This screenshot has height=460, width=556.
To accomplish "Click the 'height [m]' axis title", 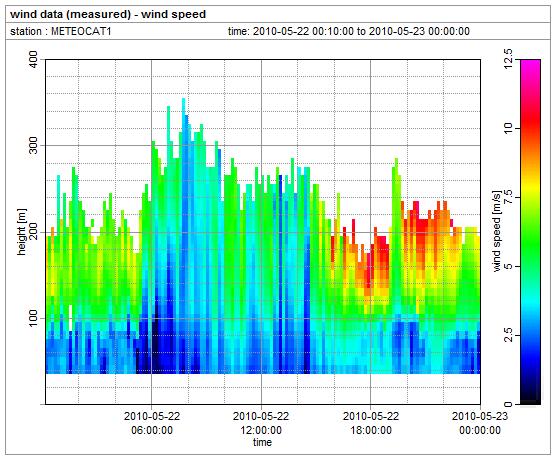I will 22,232.
